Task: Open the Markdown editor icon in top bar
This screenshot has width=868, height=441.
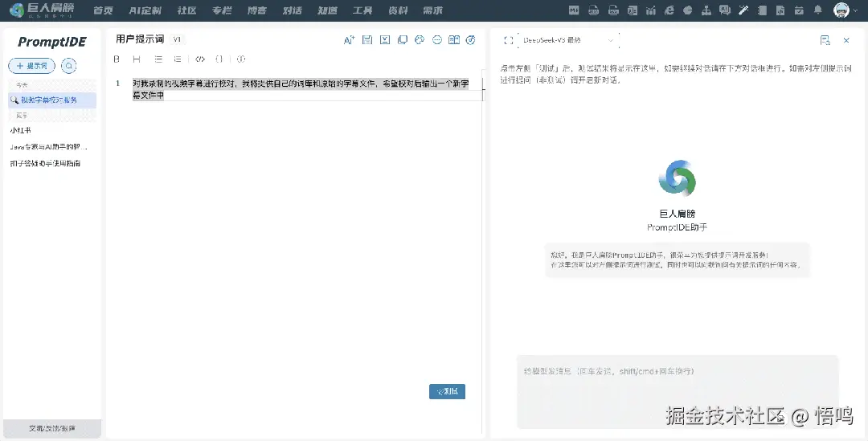Action: (574, 10)
